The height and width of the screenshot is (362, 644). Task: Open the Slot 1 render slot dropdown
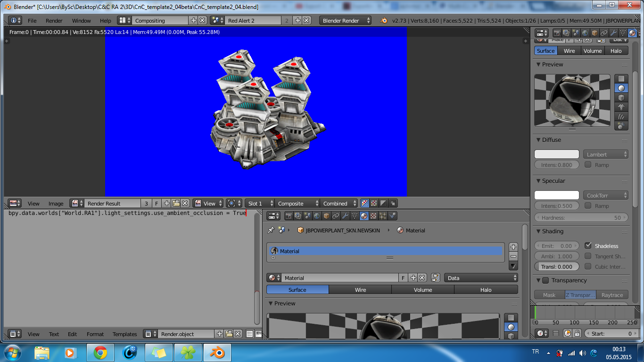coord(260,204)
